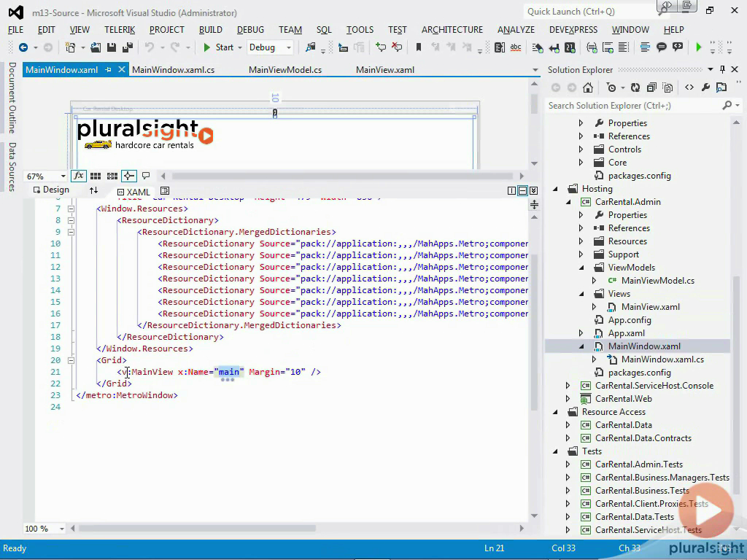Click the Start debugging button

(219, 47)
